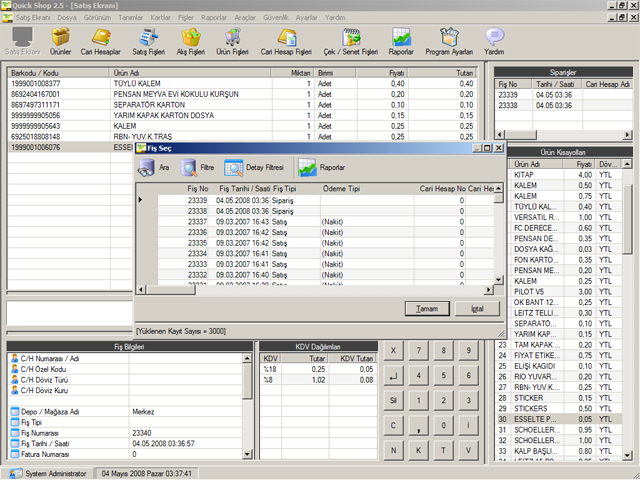The image size is (640, 480).
Task: Click Detay Filtresi icon in Fiş Seç
Action: pos(233,168)
